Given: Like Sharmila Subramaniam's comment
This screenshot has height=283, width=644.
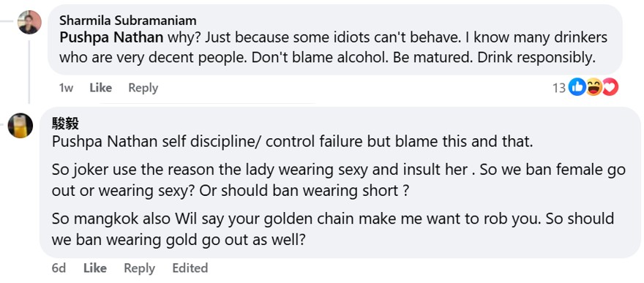Looking at the screenshot, I should pos(101,88).
